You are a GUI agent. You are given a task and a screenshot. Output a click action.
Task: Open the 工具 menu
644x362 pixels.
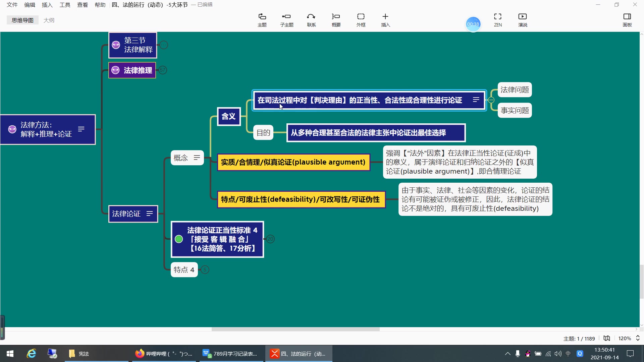tap(65, 5)
